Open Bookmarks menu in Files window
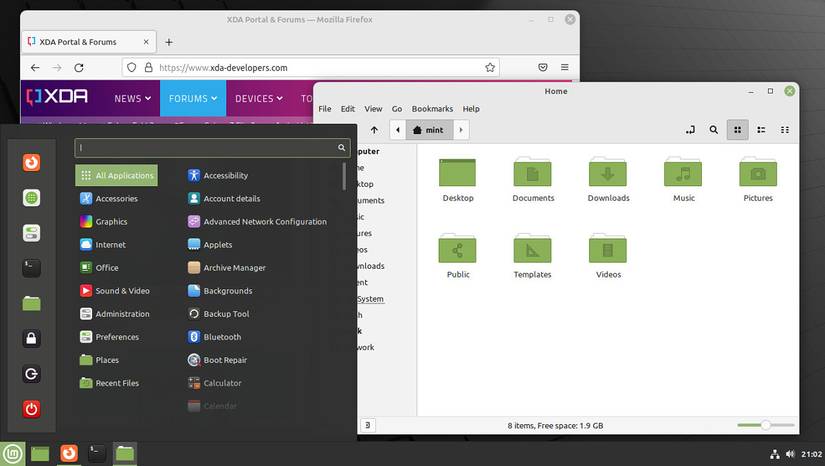 tap(432, 109)
